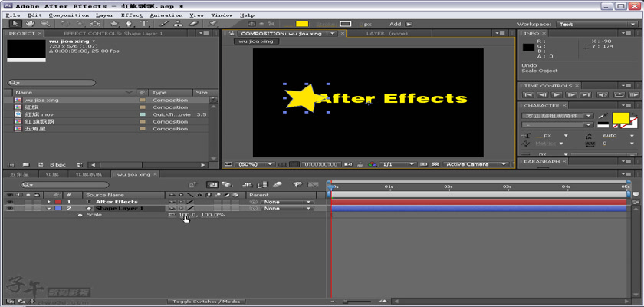644x307 pixels.
Task: Select the Star shape tool
Action: coord(114,24)
